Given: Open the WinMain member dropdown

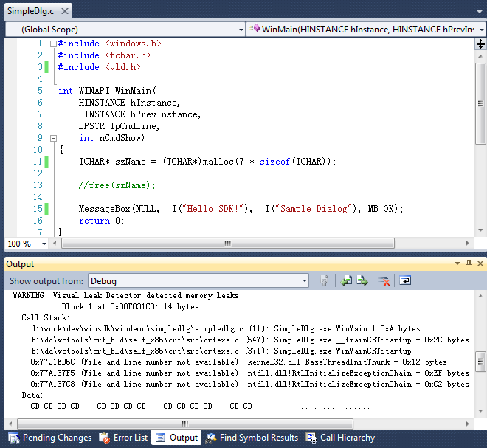Looking at the screenshot, I should (366, 30).
